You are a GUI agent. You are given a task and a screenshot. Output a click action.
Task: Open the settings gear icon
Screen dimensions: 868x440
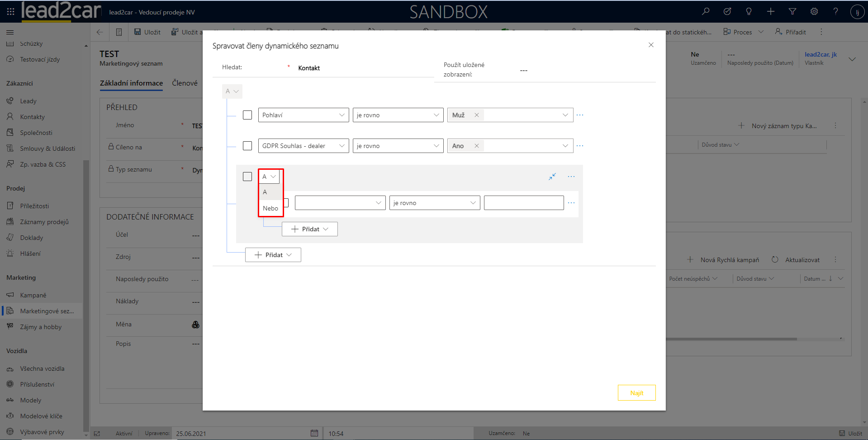(x=814, y=12)
